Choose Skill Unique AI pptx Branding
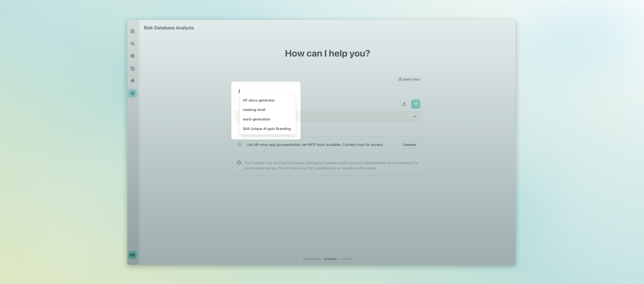 tap(268, 129)
